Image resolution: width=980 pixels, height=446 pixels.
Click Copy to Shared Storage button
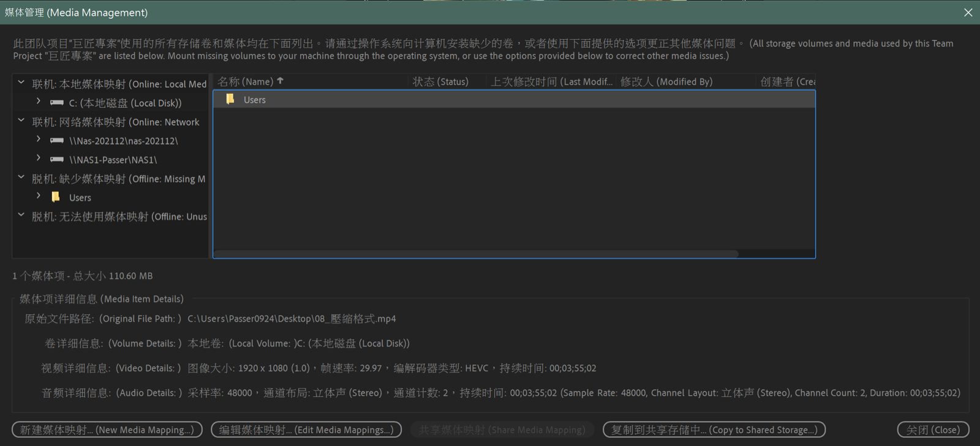(x=714, y=429)
